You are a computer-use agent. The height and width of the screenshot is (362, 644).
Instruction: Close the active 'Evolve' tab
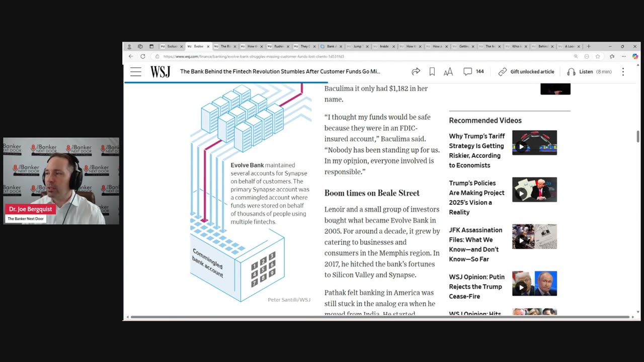208,46
